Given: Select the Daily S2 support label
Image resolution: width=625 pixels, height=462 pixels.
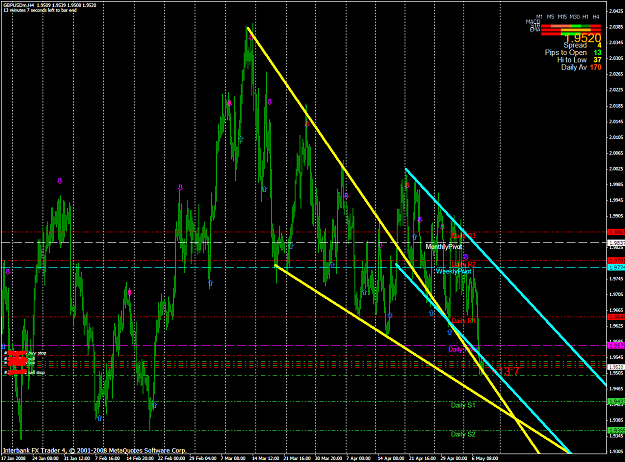Looking at the screenshot, I should click(x=463, y=434).
